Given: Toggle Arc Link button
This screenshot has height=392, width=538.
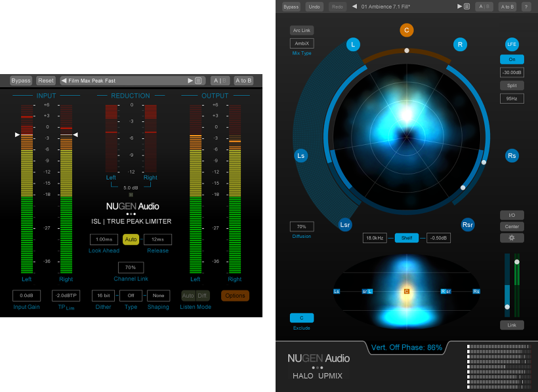Looking at the screenshot, I should tap(302, 30).
